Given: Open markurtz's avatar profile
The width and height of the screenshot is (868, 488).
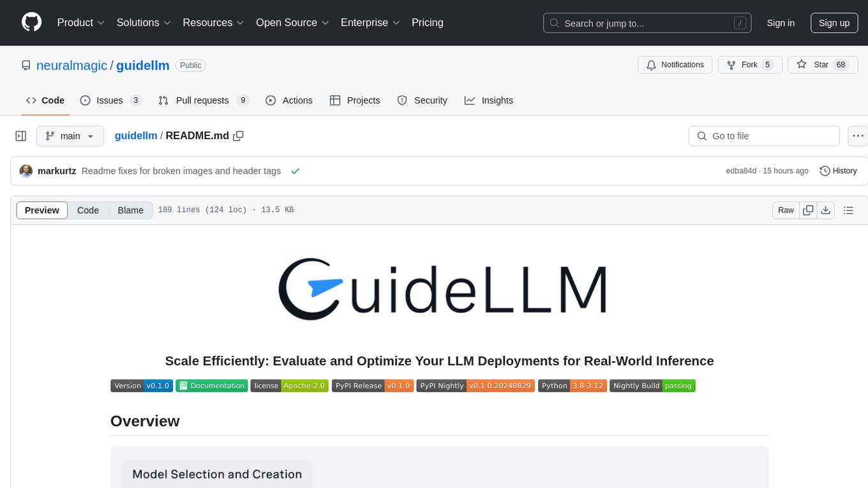Looking at the screenshot, I should pos(26,171).
